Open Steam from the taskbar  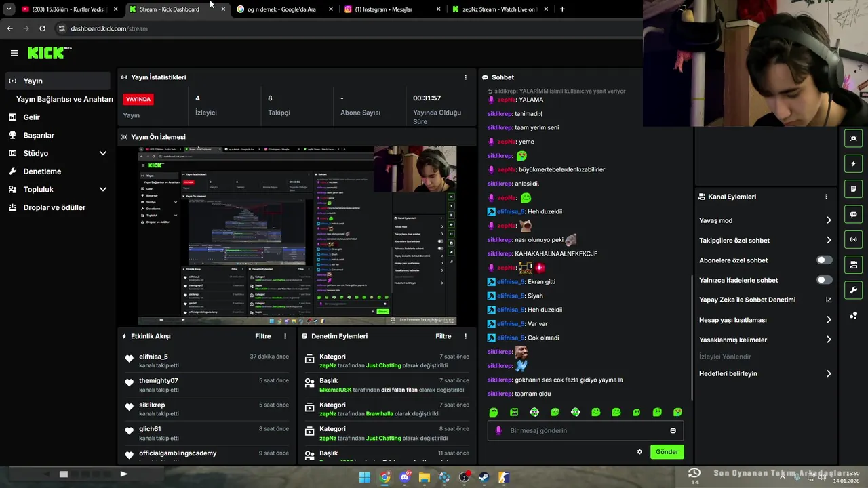click(484, 477)
